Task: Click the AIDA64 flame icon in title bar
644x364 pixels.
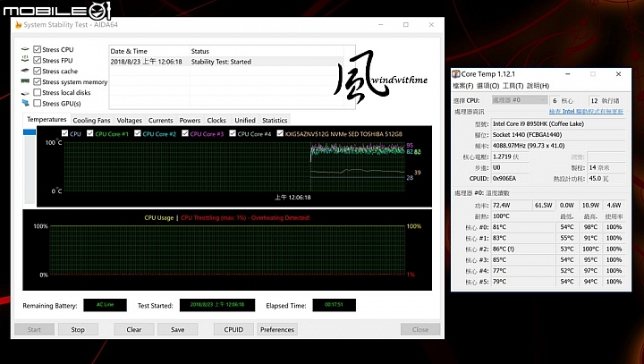Action: tap(18, 25)
